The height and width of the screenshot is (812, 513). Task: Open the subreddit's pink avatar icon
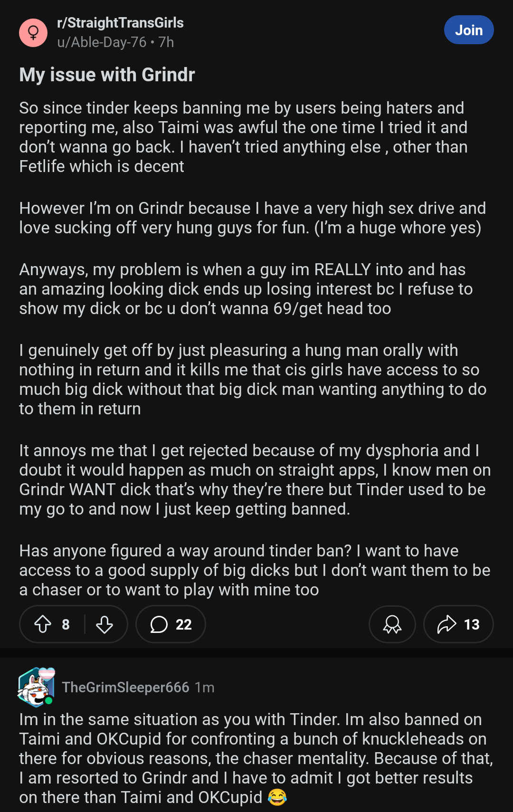point(33,33)
